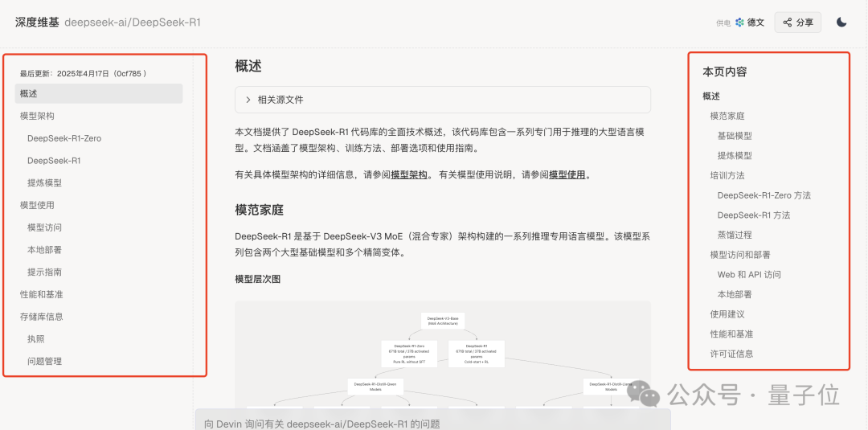Jump to Web 和 API 访问 in the outline
The image size is (868, 430).
(x=749, y=275)
